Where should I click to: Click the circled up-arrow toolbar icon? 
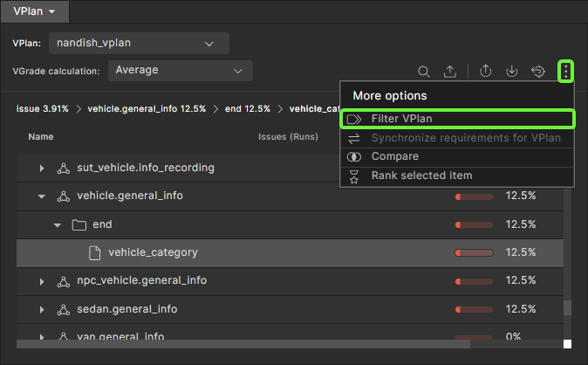[x=487, y=72]
